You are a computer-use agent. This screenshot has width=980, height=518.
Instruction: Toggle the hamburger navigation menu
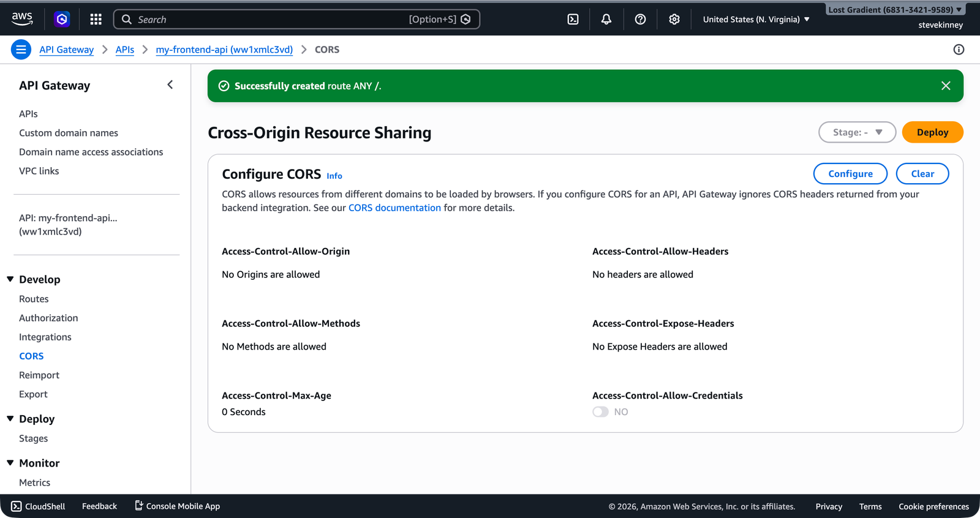click(x=21, y=50)
